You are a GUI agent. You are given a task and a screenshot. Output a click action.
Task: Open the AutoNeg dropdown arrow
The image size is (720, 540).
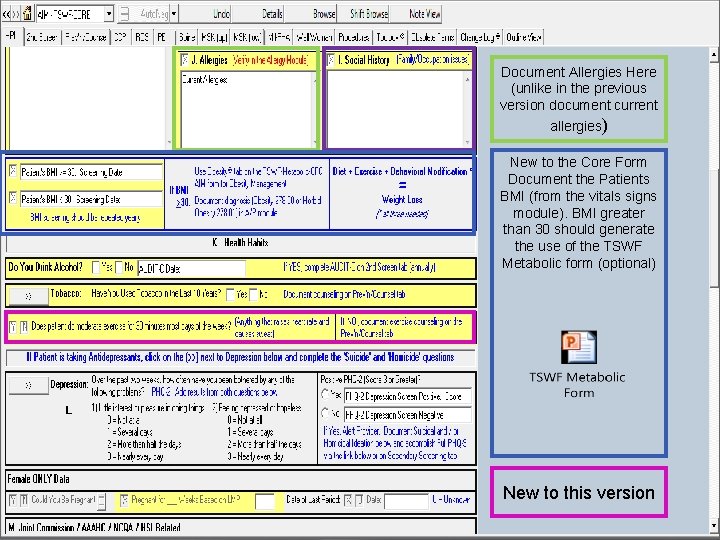point(174,14)
